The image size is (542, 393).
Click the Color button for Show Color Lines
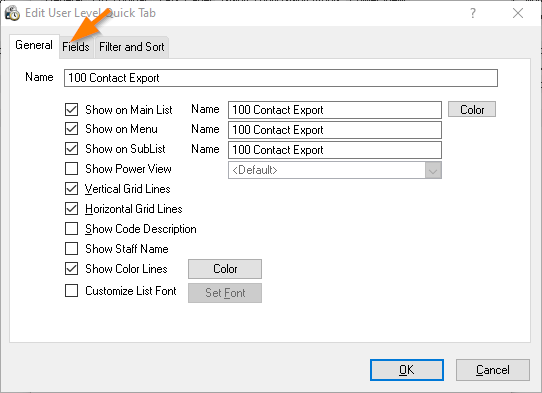pyautogui.click(x=225, y=269)
